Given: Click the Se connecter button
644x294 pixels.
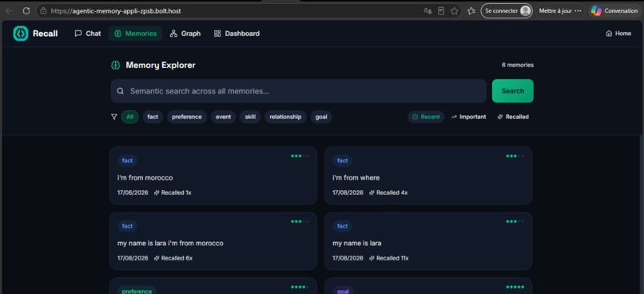Looking at the screenshot, I should click(x=507, y=11).
